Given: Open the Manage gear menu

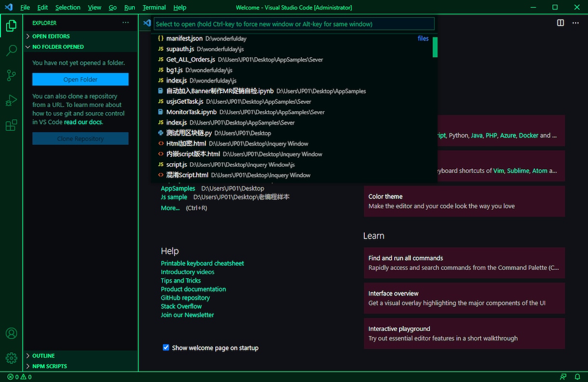Looking at the screenshot, I should [x=11, y=358].
